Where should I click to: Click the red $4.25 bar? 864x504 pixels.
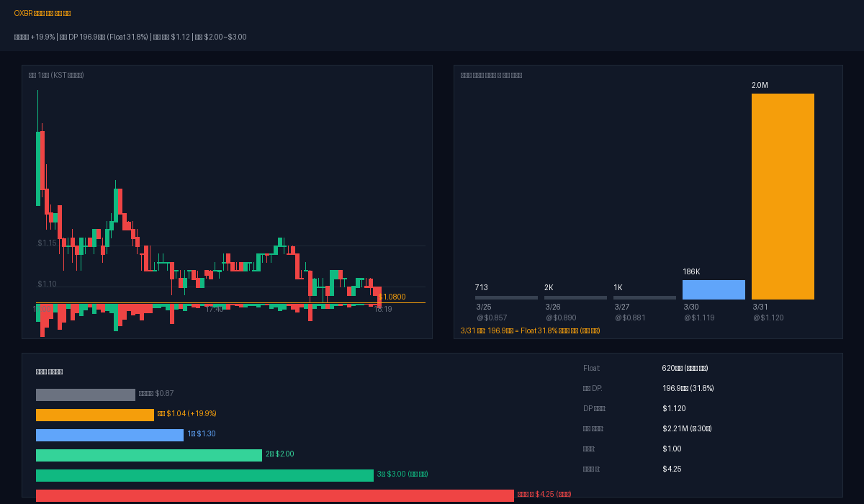pyautogui.click(x=275, y=495)
